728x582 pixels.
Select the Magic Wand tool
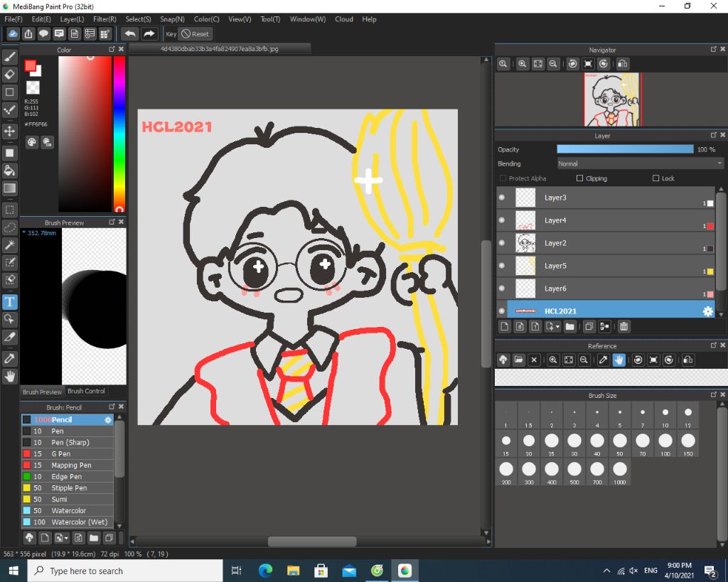click(10, 245)
